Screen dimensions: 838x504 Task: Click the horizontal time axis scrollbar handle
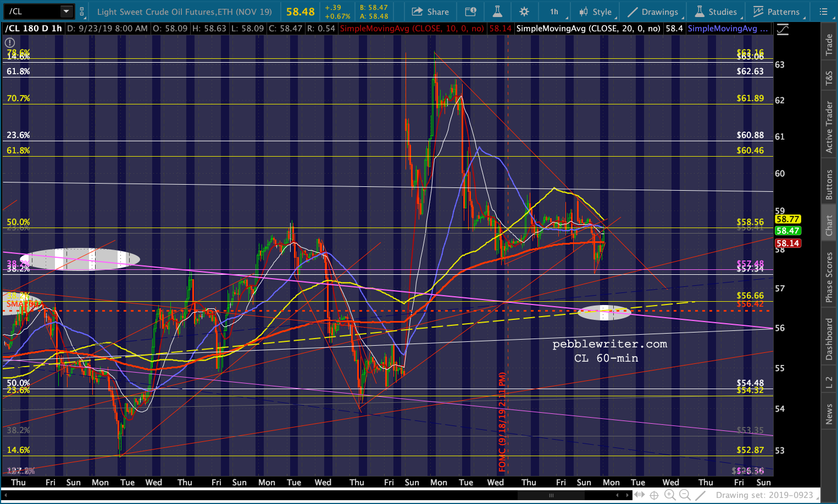point(551,495)
